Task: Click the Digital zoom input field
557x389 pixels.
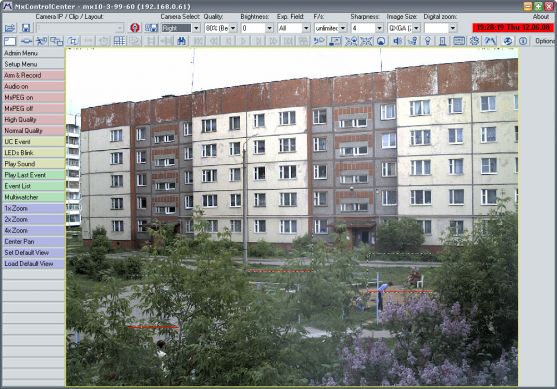Action: click(437, 28)
